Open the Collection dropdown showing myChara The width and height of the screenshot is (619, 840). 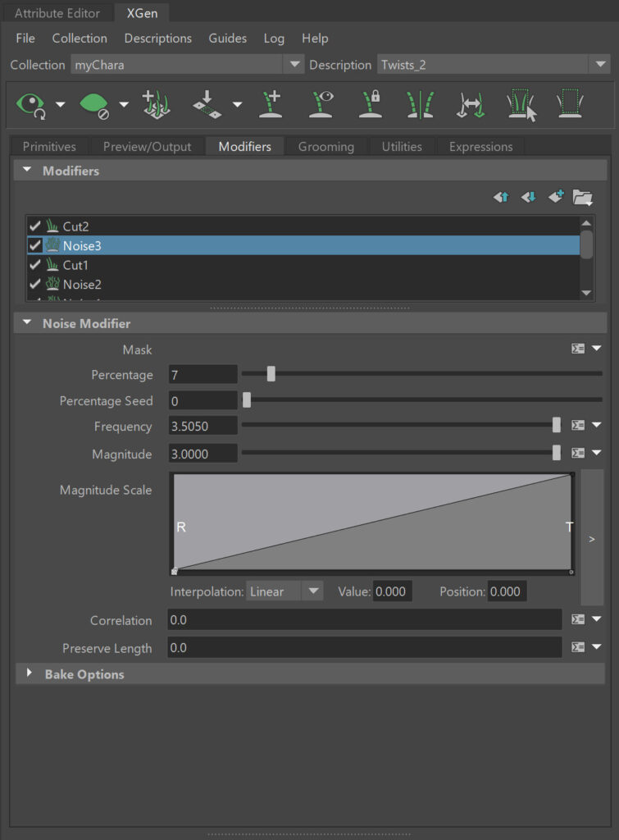[186, 65]
